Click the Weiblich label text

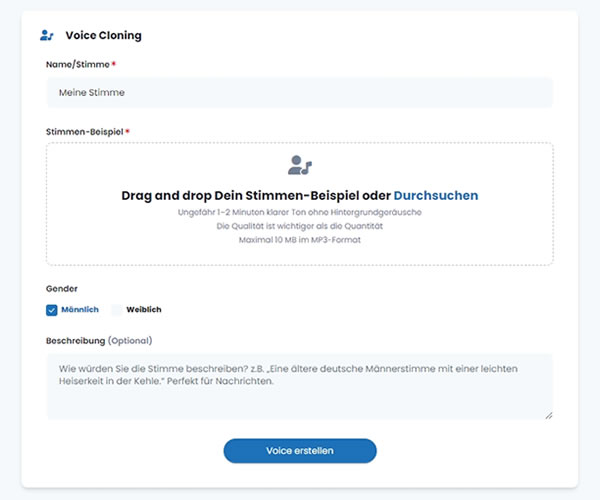pyautogui.click(x=144, y=310)
